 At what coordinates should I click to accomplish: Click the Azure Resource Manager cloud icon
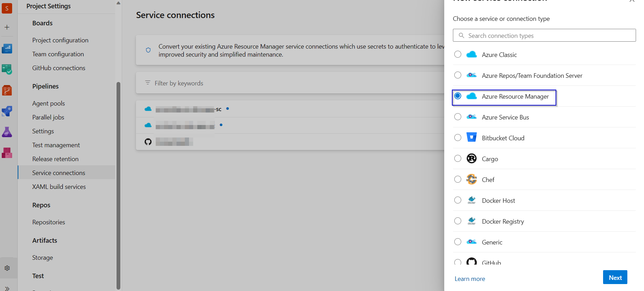[x=472, y=96]
